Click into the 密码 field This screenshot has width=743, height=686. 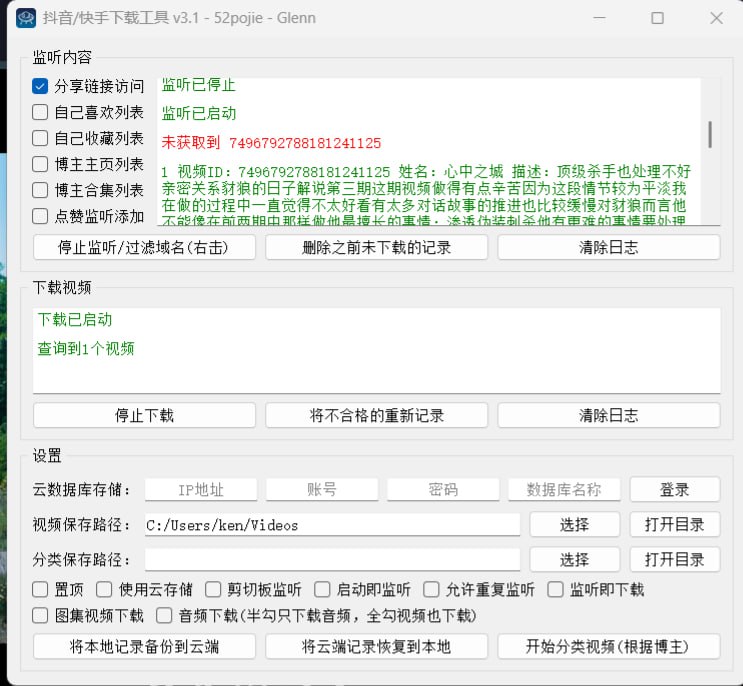coord(442,489)
